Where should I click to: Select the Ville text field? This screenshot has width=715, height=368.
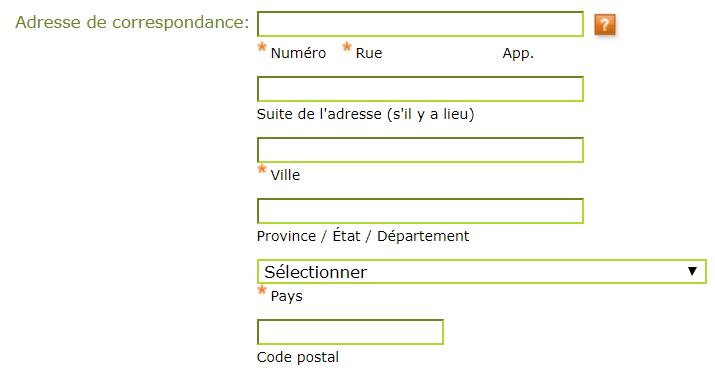point(420,150)
